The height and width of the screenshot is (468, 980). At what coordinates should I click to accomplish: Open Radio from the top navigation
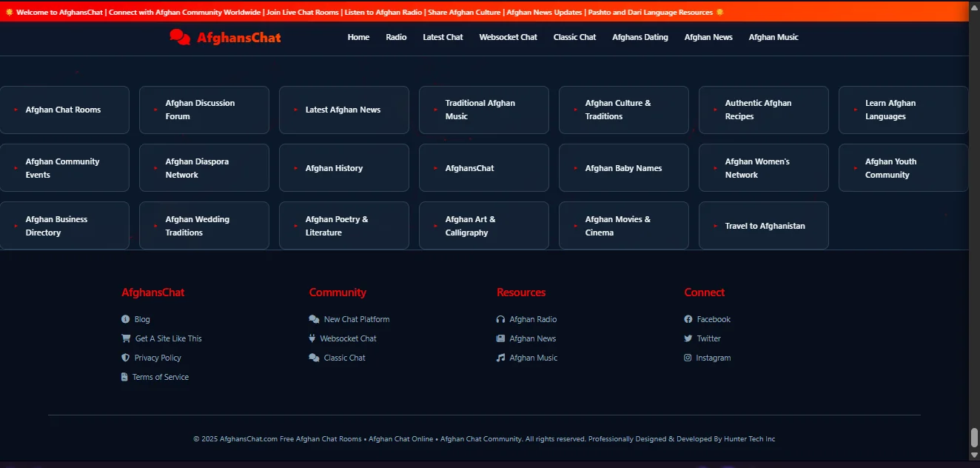point(396,37)
